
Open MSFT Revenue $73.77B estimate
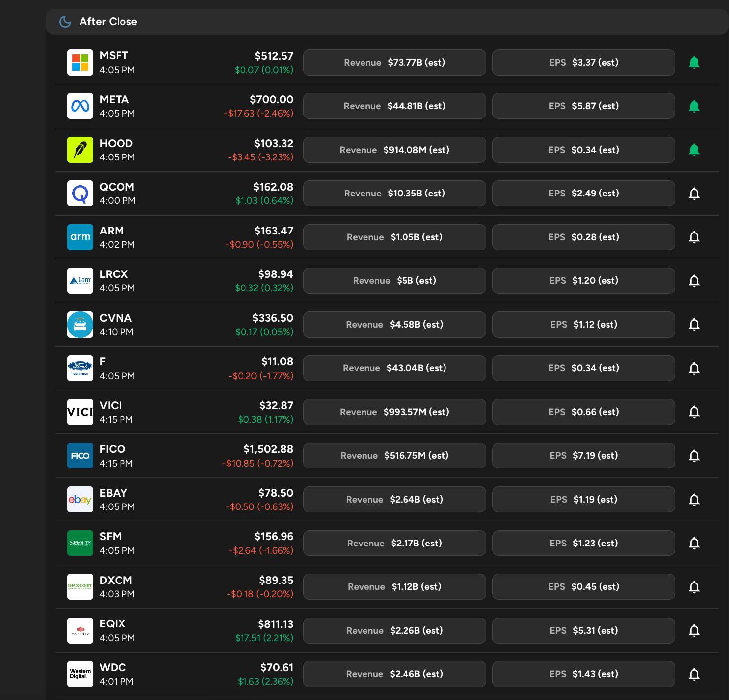tap(395, 62)
